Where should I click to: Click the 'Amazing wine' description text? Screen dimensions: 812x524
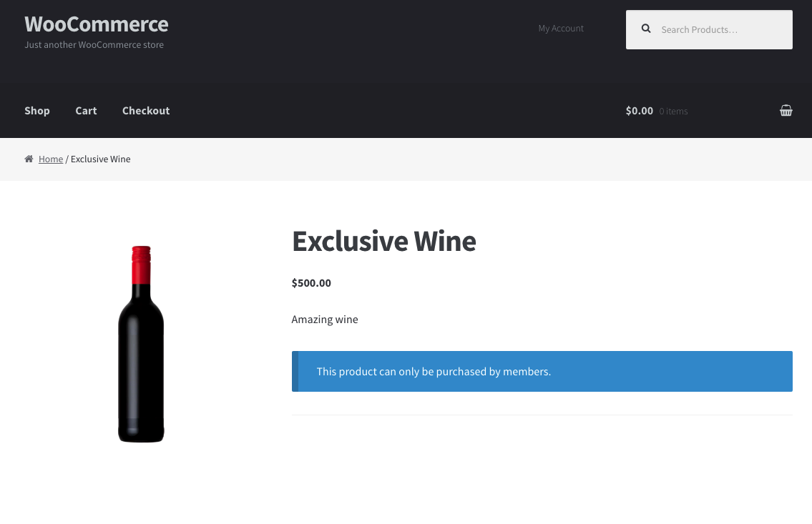click(x=324, y=320)
